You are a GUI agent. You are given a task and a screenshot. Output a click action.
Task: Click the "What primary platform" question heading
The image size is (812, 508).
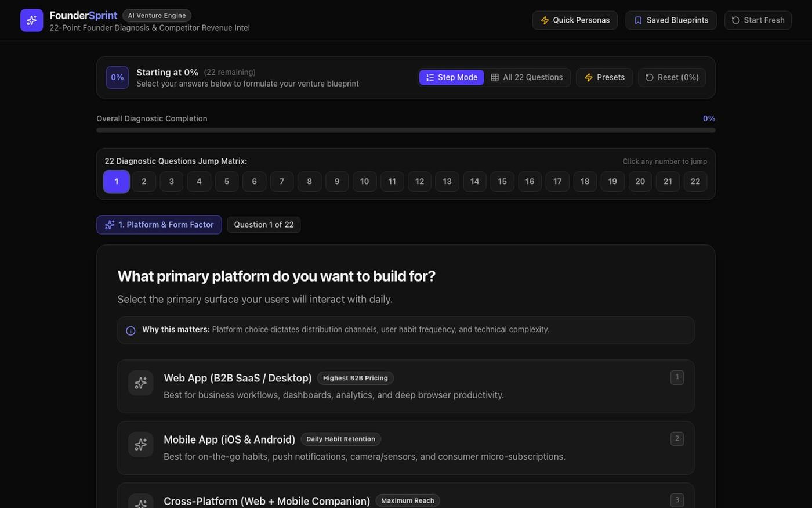(x=276, y=276)
